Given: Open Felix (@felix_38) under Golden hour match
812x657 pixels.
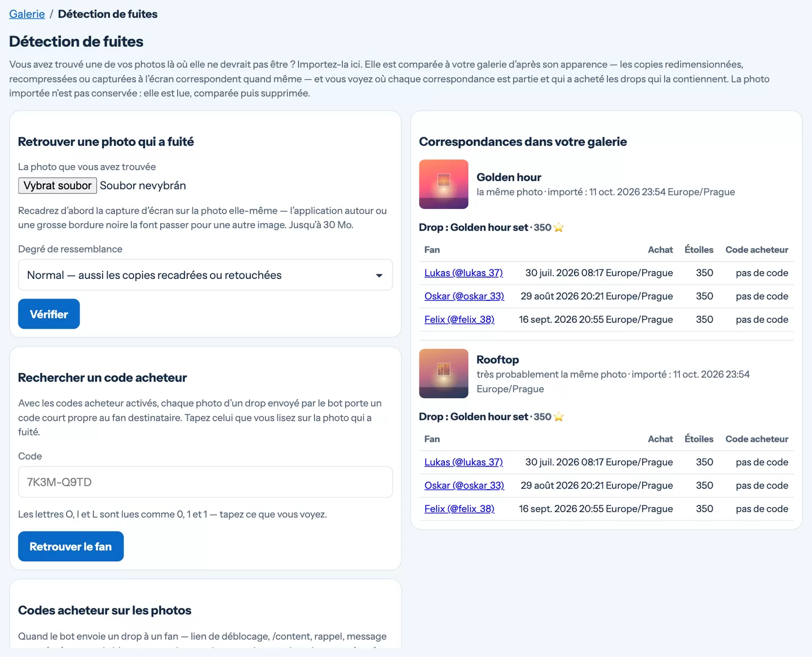Looking at the screenshot, I should pyautogui.click(x=460, y=319).
